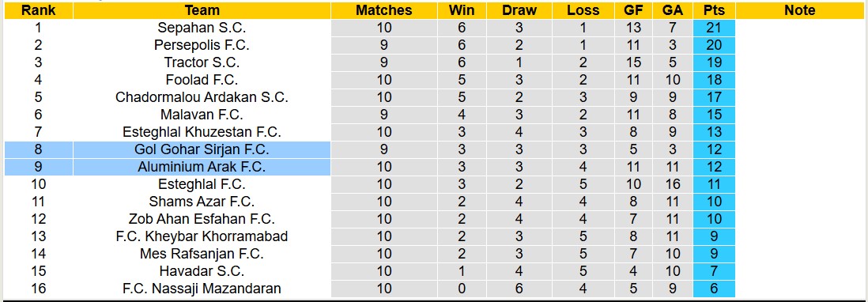Select Sepahan's 21 points cell
Image resolution: width=868 pixels, height=302 pixels.
coord(714,28)
